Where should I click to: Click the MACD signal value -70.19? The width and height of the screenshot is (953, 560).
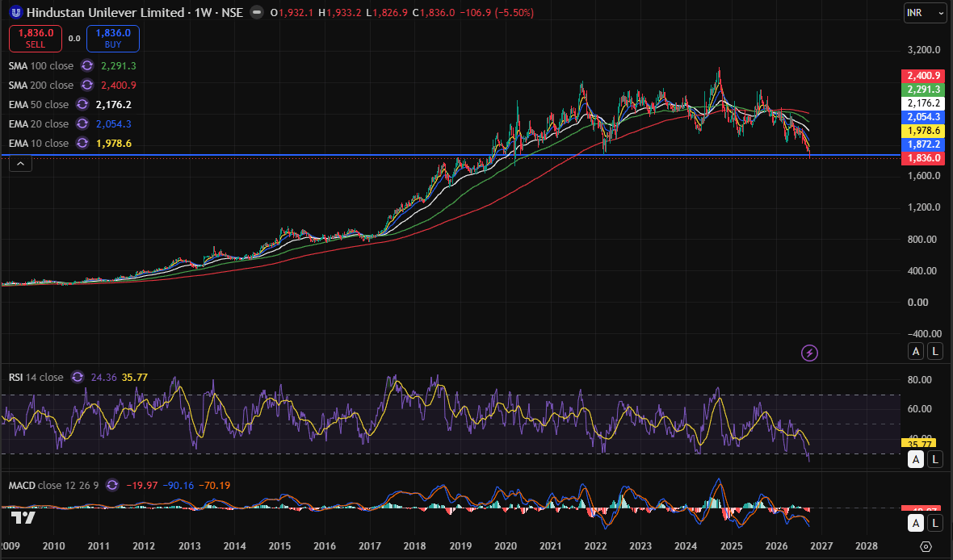(x=215, y=485)
